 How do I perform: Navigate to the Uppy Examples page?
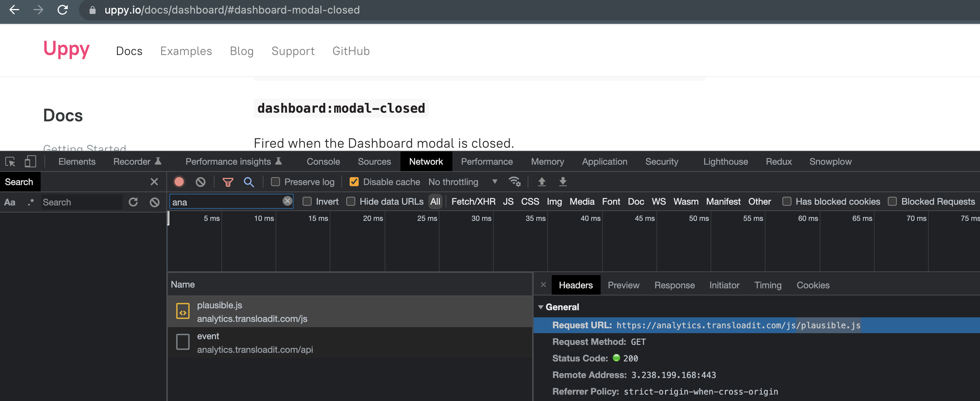click(186, 51)
